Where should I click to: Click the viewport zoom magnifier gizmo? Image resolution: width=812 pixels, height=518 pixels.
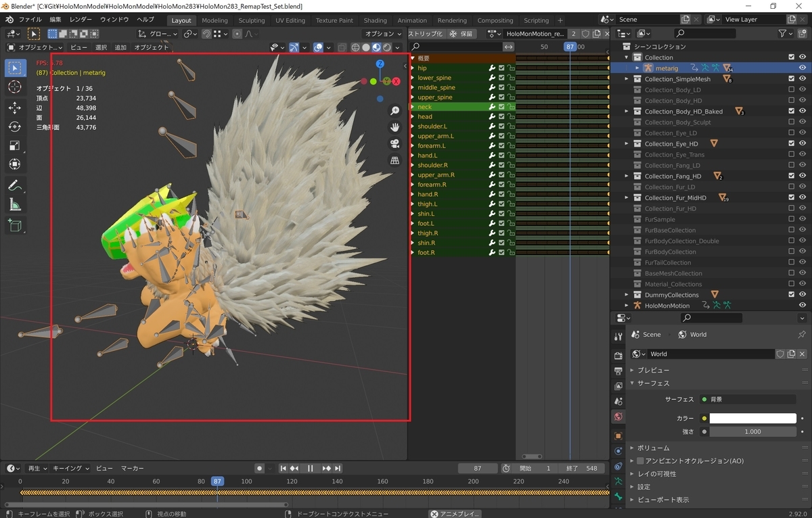tap(395, 111)
